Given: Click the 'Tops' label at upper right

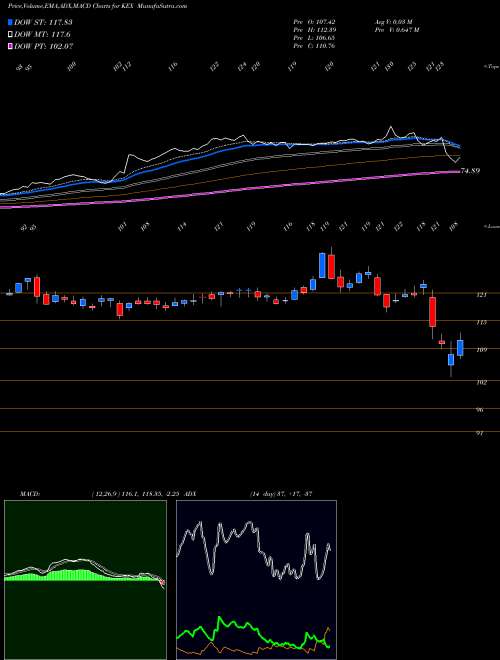Looking at the screenshot, I should coord(491,67).
